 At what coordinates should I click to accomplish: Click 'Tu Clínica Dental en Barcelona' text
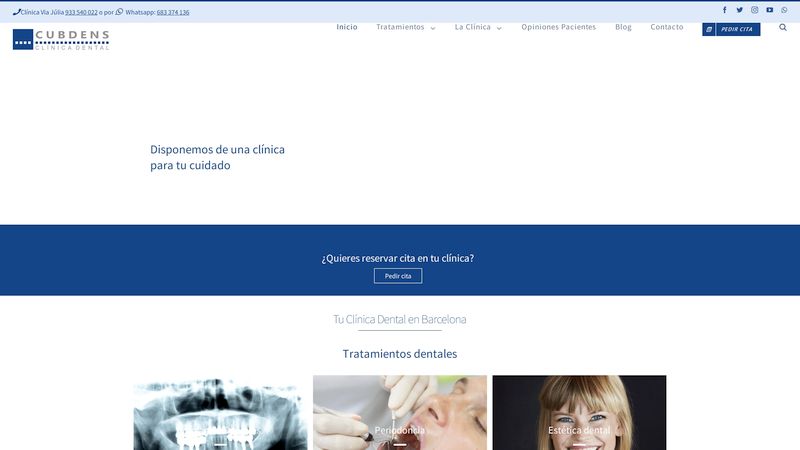pos(399,319)
